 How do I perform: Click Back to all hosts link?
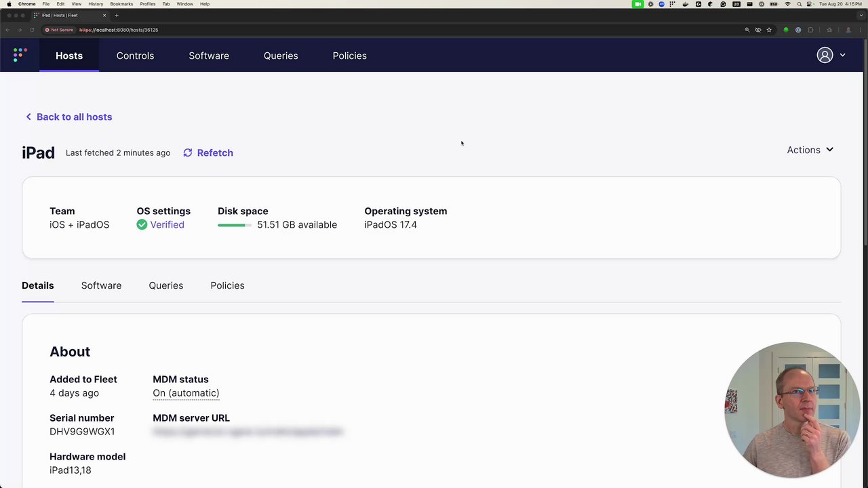click(68, 117)
